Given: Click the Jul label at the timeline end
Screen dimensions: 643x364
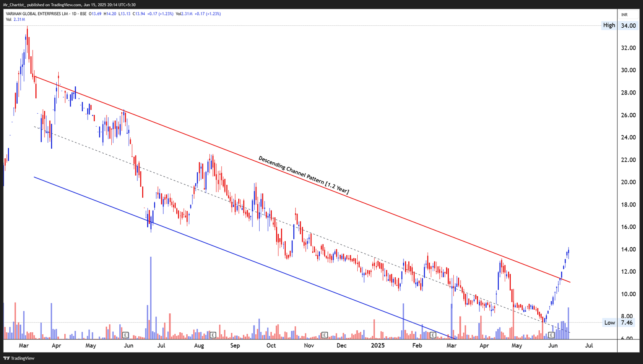Looking at the screenshot, I should [589, 345].
